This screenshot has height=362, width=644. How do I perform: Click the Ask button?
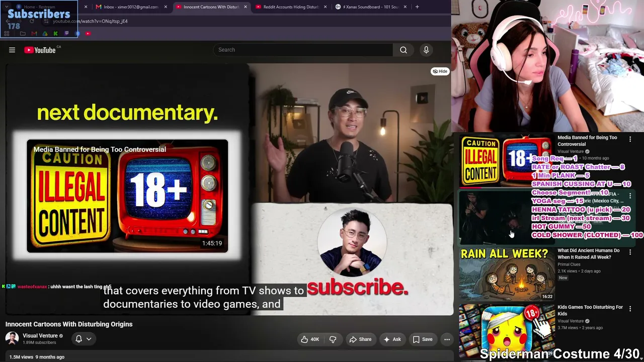pyautogui.click(x=392, y=339)
